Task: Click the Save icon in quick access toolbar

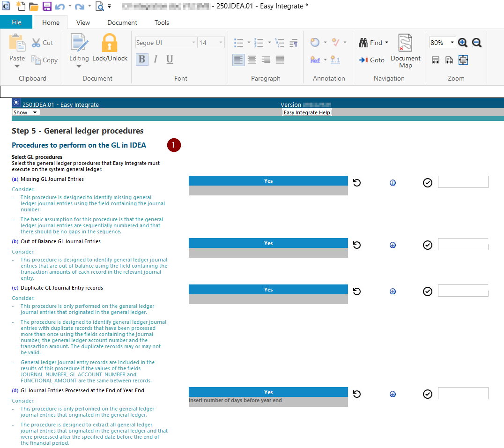Action: coord(47,7)
